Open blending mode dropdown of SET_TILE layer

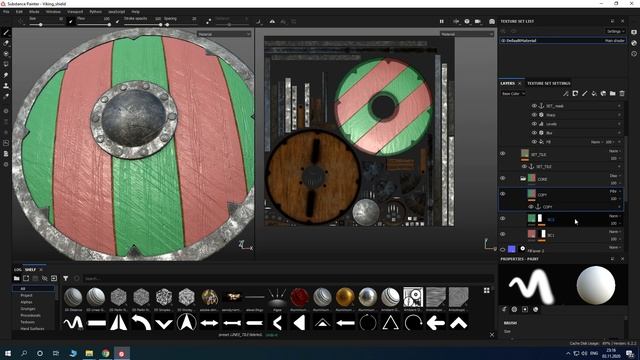(615, 151)
